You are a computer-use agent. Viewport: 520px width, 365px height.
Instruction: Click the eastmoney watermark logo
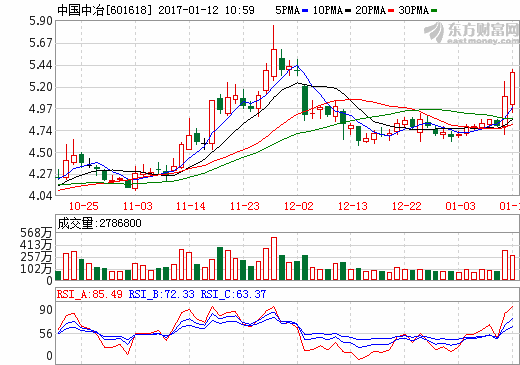pos(471,33)
